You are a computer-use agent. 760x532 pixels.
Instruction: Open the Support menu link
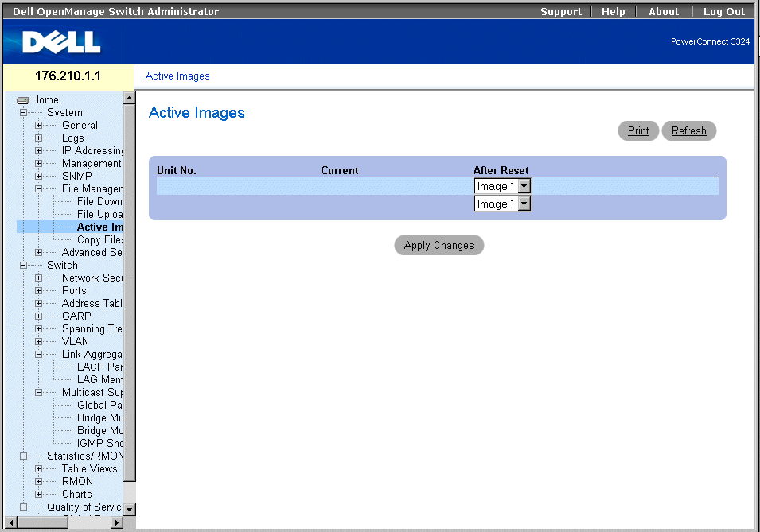pyautogui.click(x=561, y=12)
